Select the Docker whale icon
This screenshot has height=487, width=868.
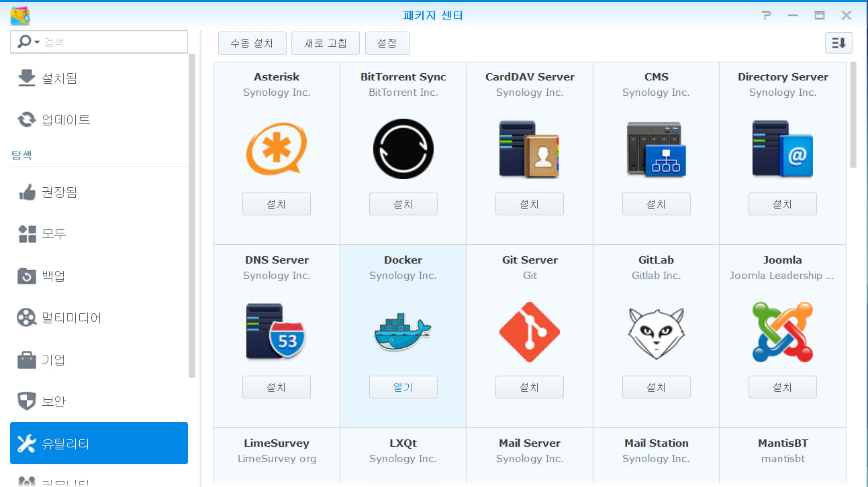tap(403, 331)
